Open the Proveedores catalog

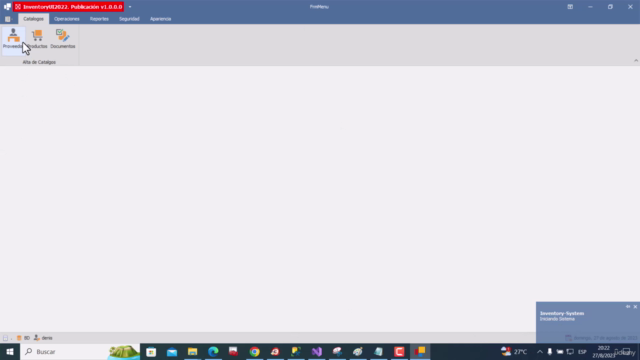[x=13, y=39]
